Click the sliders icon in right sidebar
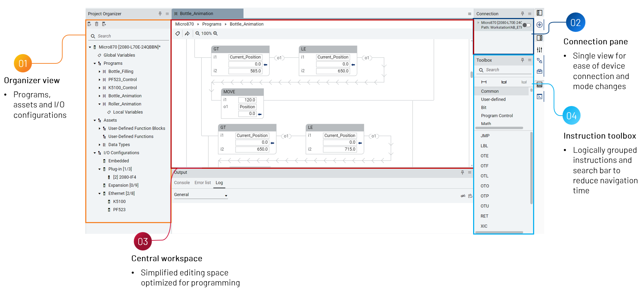644x291 pixels. pos(539,50)
